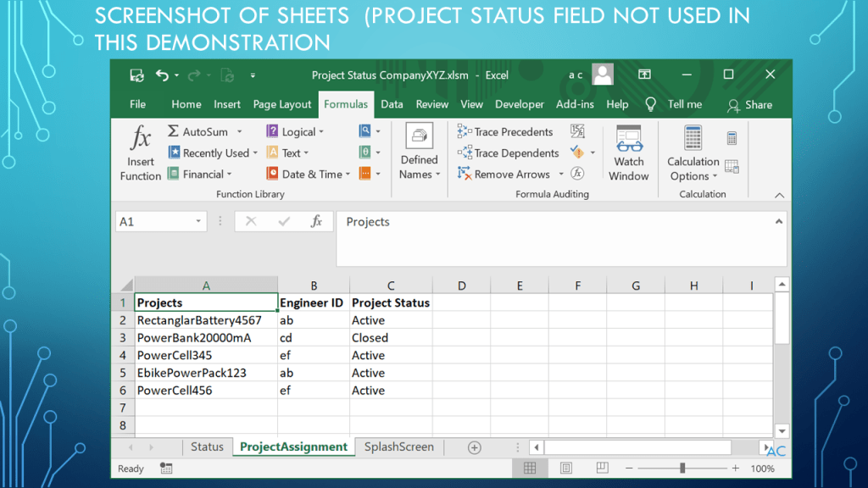Open the Defined Names button
The width and height of the screenshot is (868, 488).
(x=419, y=152)
